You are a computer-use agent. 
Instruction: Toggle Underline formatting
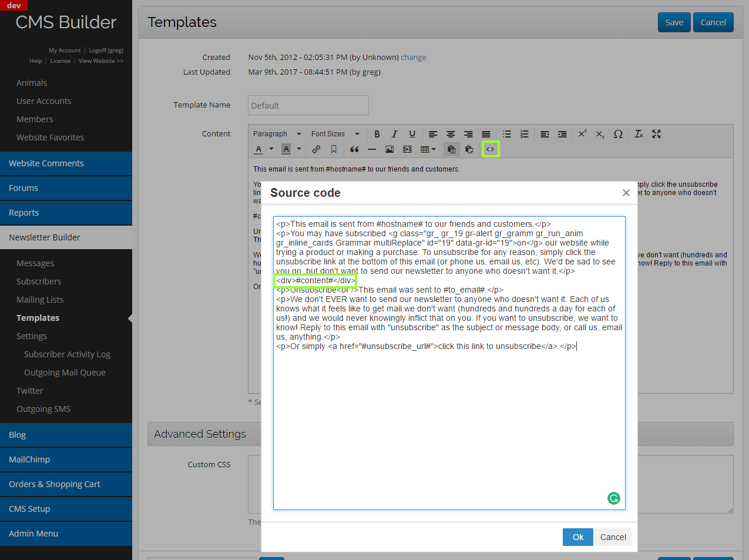[x=412, y=134]
